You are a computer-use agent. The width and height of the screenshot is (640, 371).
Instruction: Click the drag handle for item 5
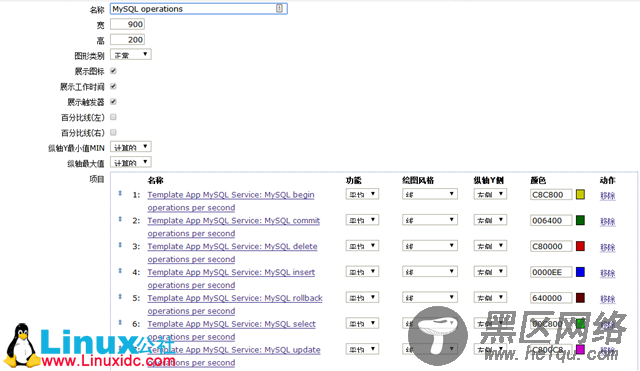tap(120, 297)
